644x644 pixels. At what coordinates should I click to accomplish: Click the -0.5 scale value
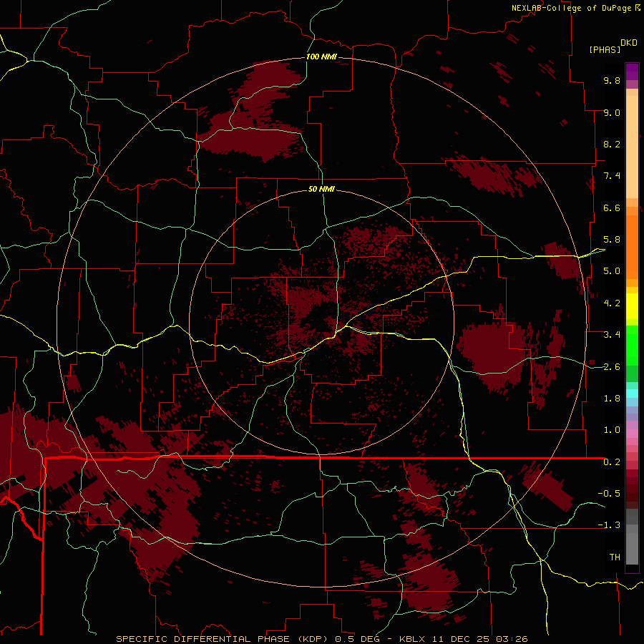tap(609, 494)
